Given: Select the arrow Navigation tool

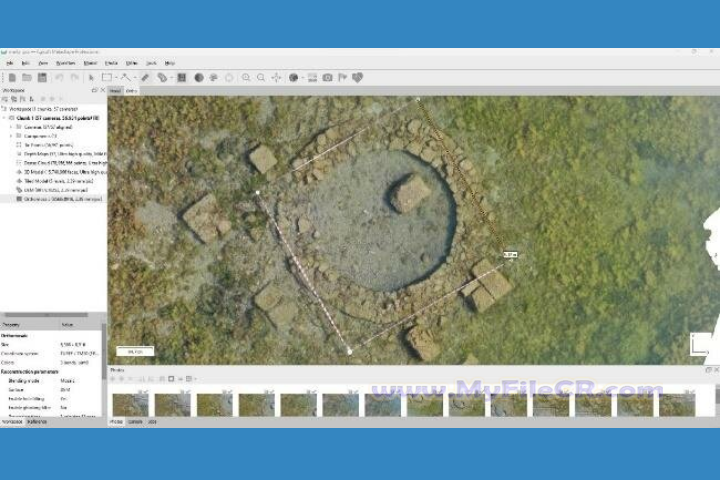Looking at the screenshot, I should tap(91, 77).
